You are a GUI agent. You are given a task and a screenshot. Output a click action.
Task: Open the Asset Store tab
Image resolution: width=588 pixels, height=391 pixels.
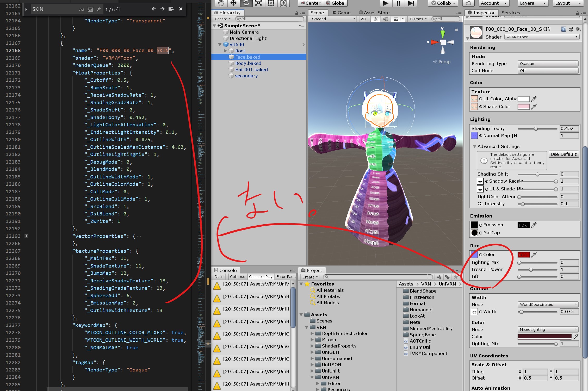coord(374,12)
